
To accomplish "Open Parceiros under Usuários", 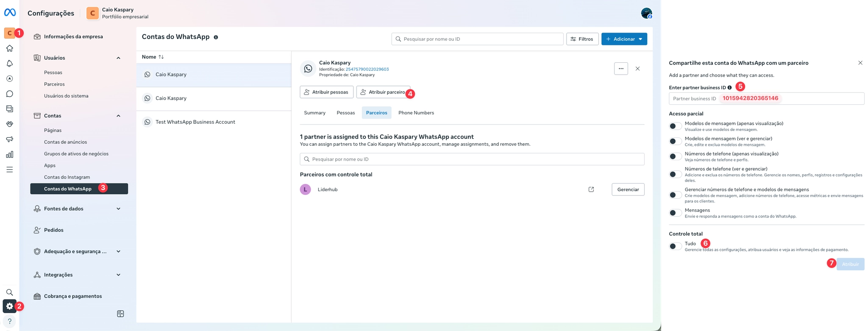I will [54, 84].
